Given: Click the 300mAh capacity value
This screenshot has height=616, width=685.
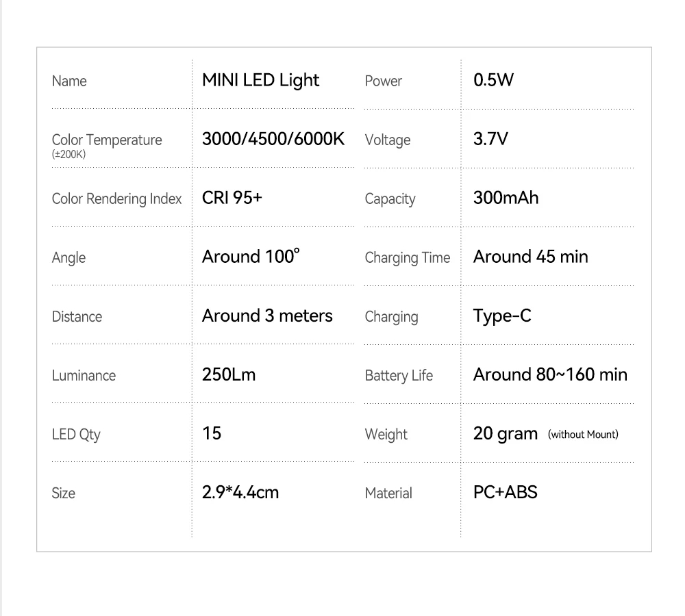Looking at the screenshot, I should [506, 198].
